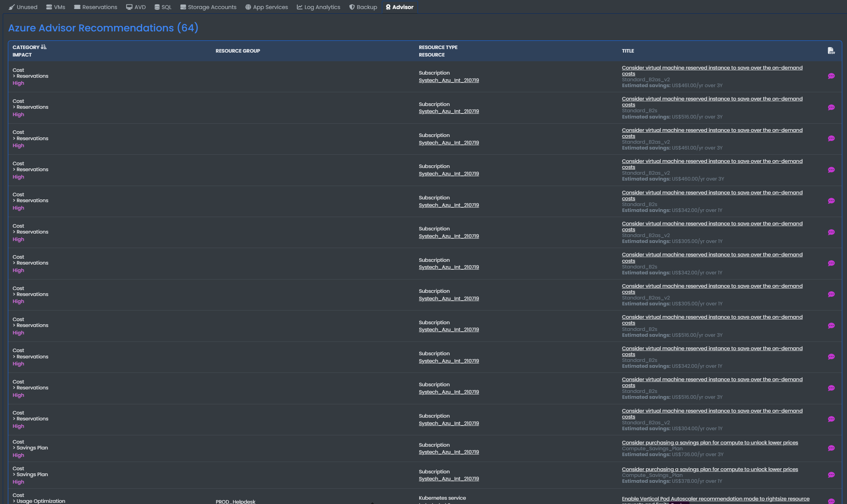This screenshot has width=847, height=504.
Task: Click the shield icon of the Backup tab
Action: coord(352,7)
